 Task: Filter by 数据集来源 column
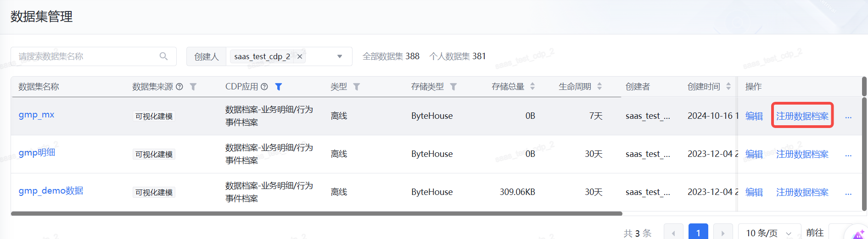pyautogui.click(x=193, y=87)
